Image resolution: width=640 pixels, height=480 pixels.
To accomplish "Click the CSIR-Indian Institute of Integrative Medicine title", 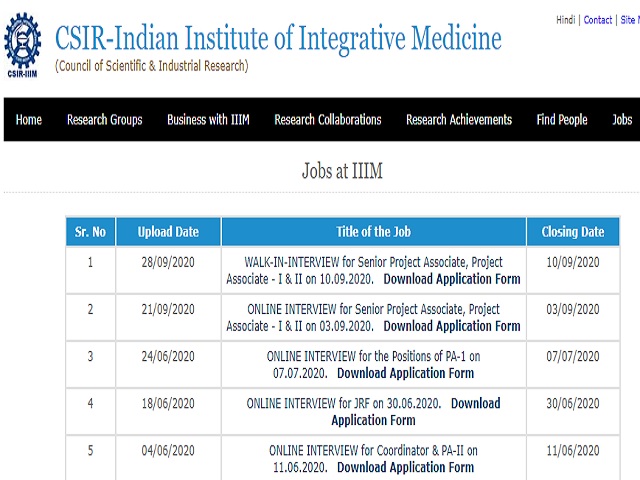I will coord(278,38).
